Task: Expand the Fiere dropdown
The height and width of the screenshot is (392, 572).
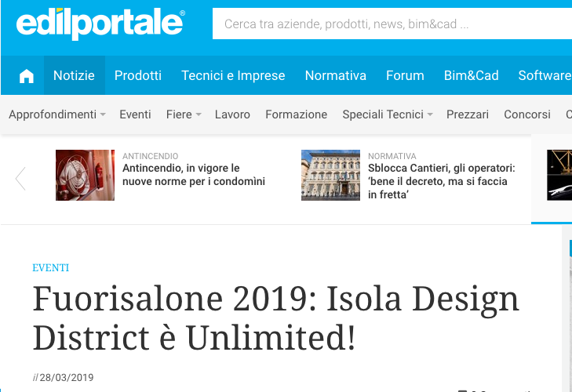Action: [184, 114]
